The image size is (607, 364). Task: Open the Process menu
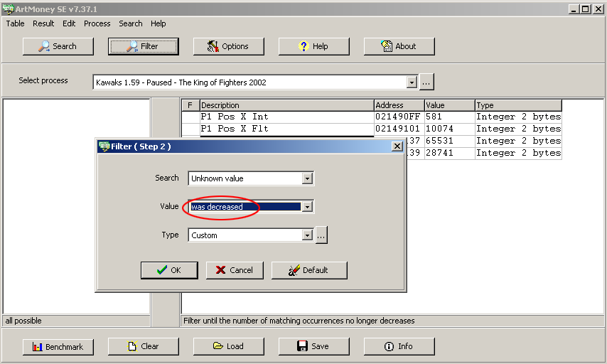pyautogui.click(x=97, y=23)
